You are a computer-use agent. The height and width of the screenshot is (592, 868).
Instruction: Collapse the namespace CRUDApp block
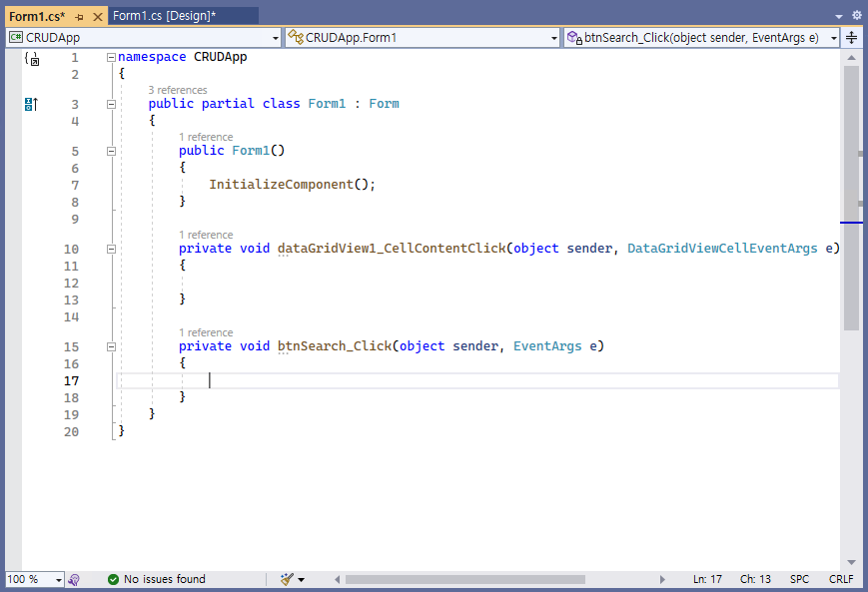click(x=111, y=57)
